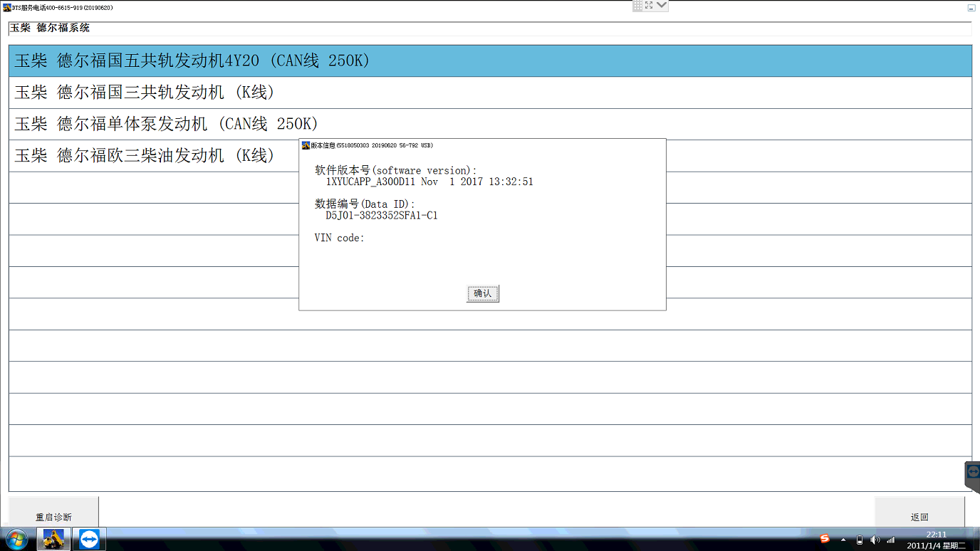Click the Data ID value D5J01-3823352SFA1-C1
The image size is (980, 551).
click(382, 215)
